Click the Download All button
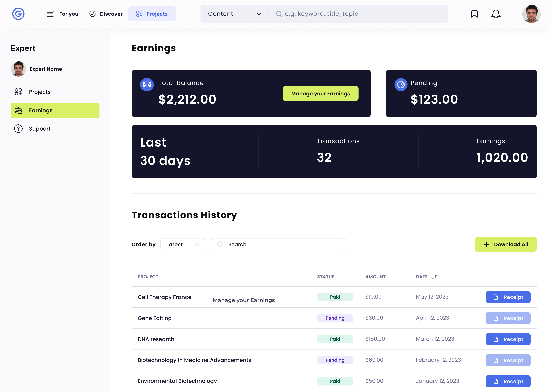 (x=506, y=244)
